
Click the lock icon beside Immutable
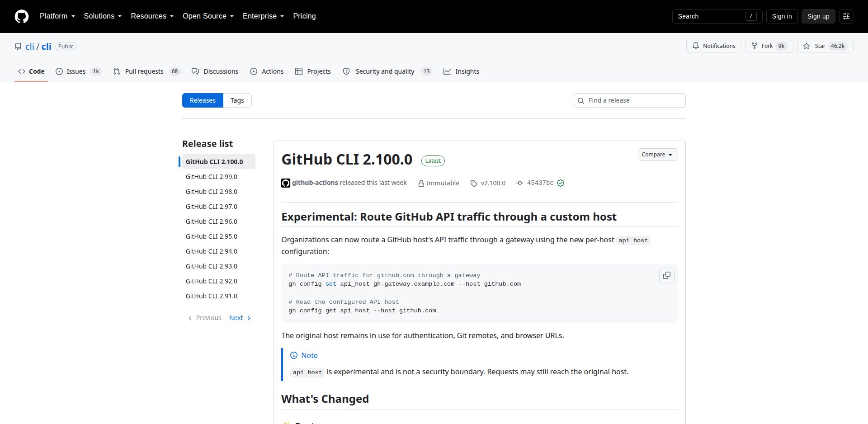(x=421, y=183)
